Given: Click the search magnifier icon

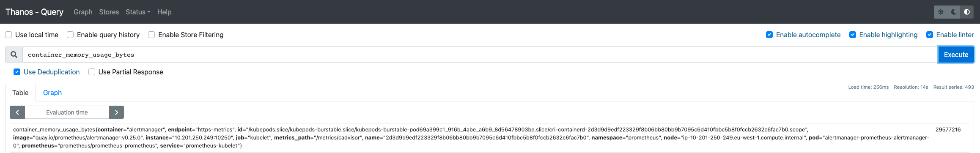Looking at the screenshot, I should (14, 55).
